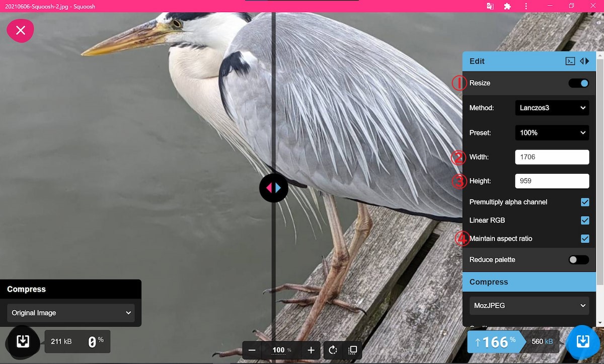Click the 166% size increase indicator

coord(496,342)
